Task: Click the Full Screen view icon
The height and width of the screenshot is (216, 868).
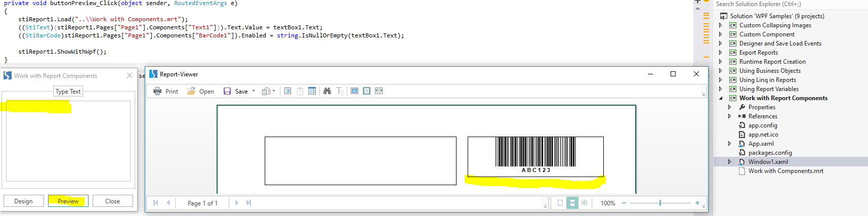Action: (354, 91)
